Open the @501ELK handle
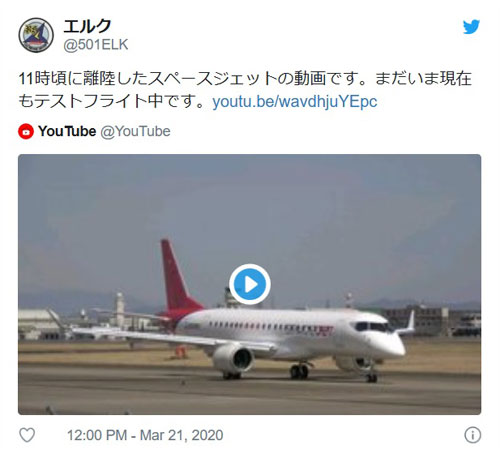This screenshot has height=454, width=500. (x=96, y=45)
